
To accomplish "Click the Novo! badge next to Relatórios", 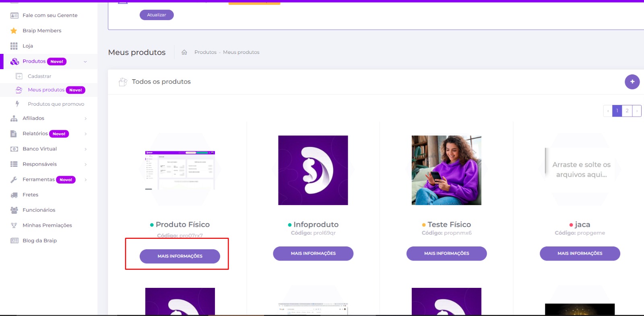I will pyautogui.click(x=59, y=134).
